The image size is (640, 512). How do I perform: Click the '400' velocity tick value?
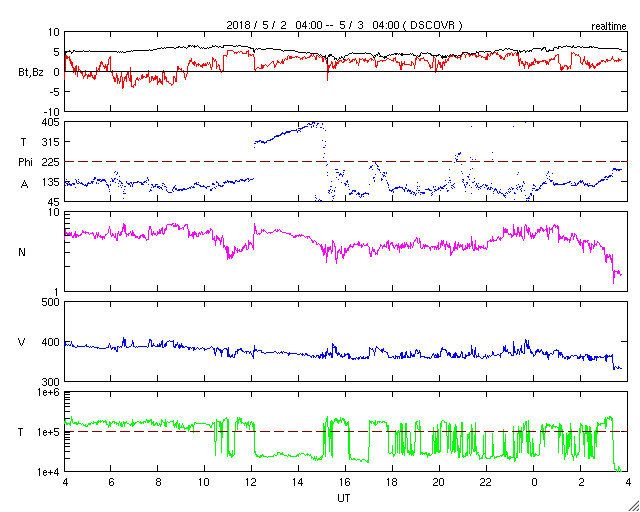52,342
